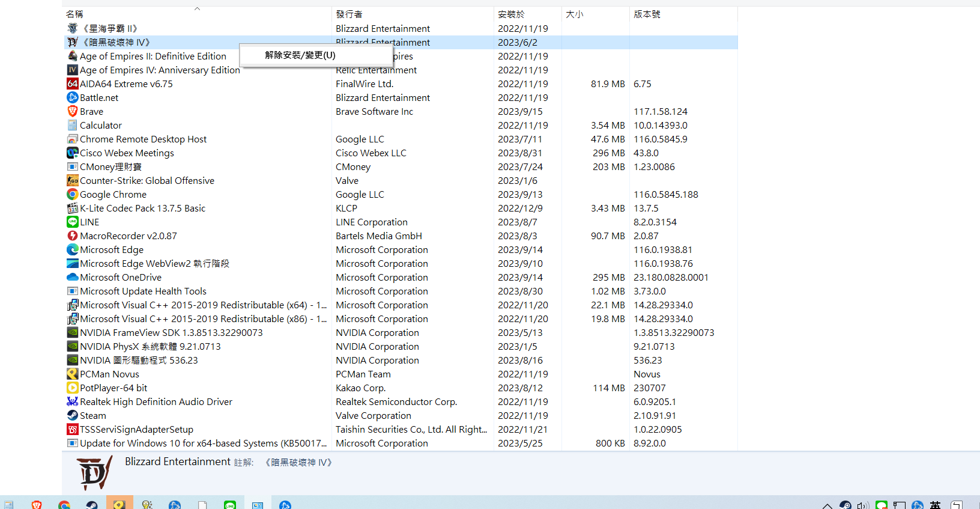
Task: Click the Counter-Strike: Global Offensive icon
Action: click(x=73, y=180)
